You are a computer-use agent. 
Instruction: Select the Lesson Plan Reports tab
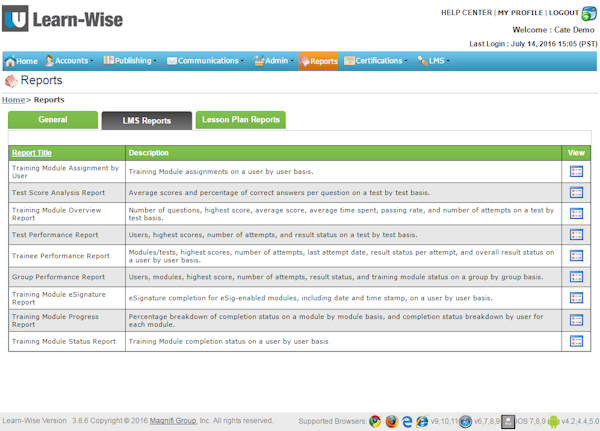240,120
